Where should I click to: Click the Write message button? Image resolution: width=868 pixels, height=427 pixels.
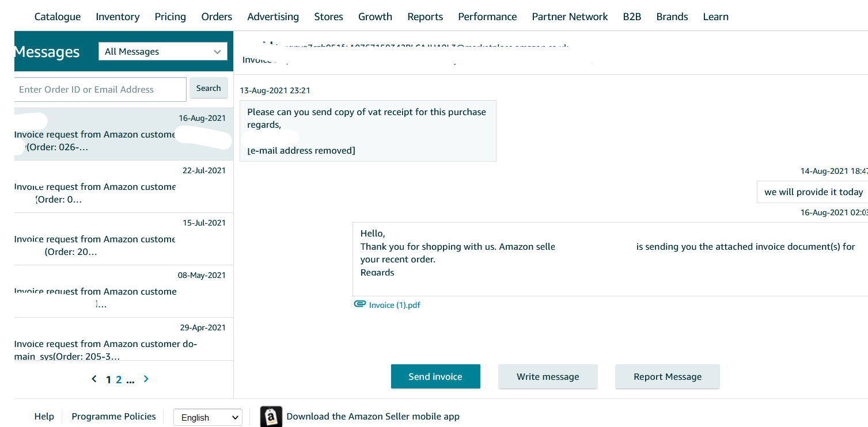click(x=548, y=377)
